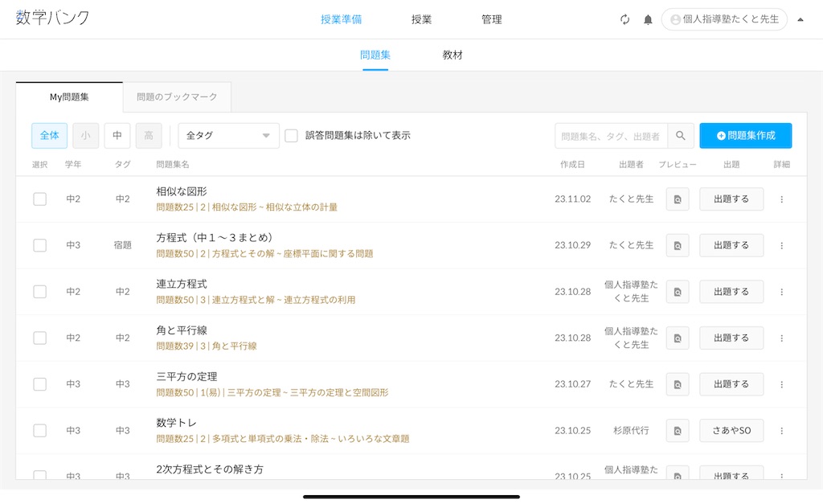Click the 学年 column header

tap(73, 164)
